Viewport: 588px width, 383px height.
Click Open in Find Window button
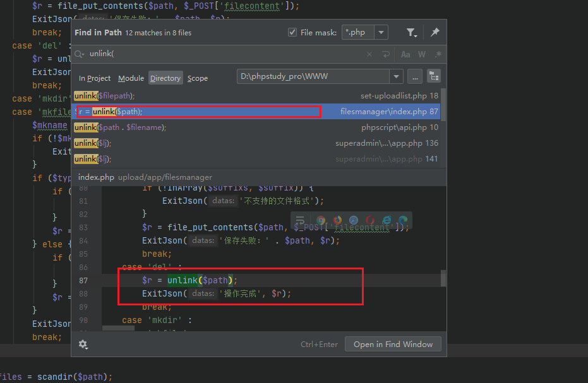(x=393, y=345)
